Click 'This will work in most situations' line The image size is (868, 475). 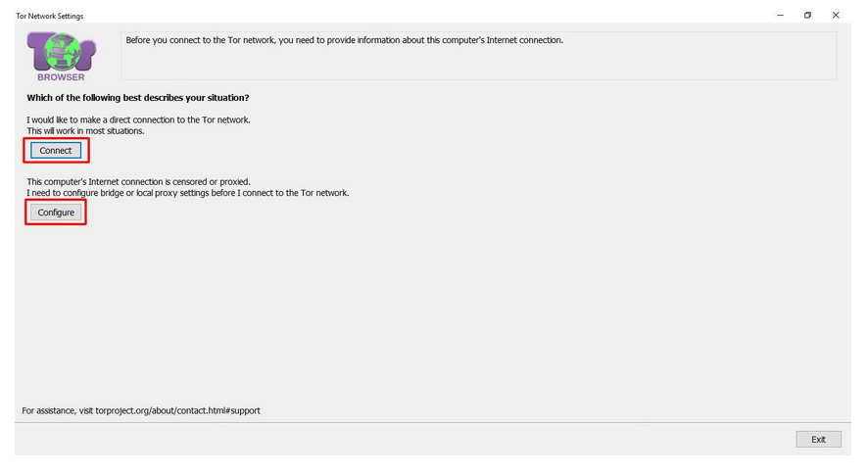85,130
